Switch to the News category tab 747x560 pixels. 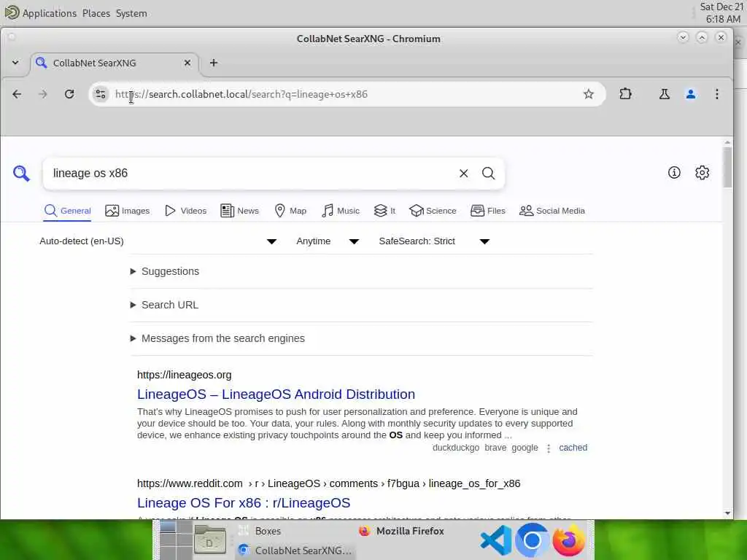(x=239, y=211)
